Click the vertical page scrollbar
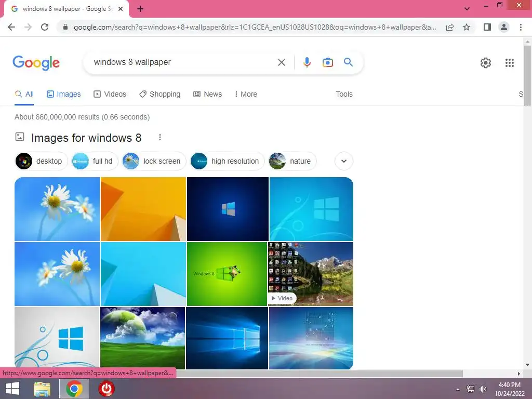Image resolution: width=532 pixels, height=399 pixels. tap(527, 76)
